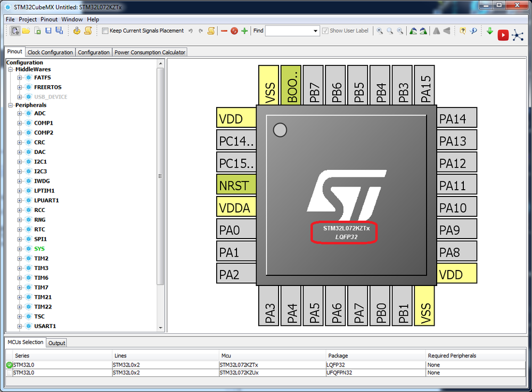This screenshot has height=392, width=532.
Task: Click the gray flip horizontal triangle icon
Action: (x=447, y=31)
